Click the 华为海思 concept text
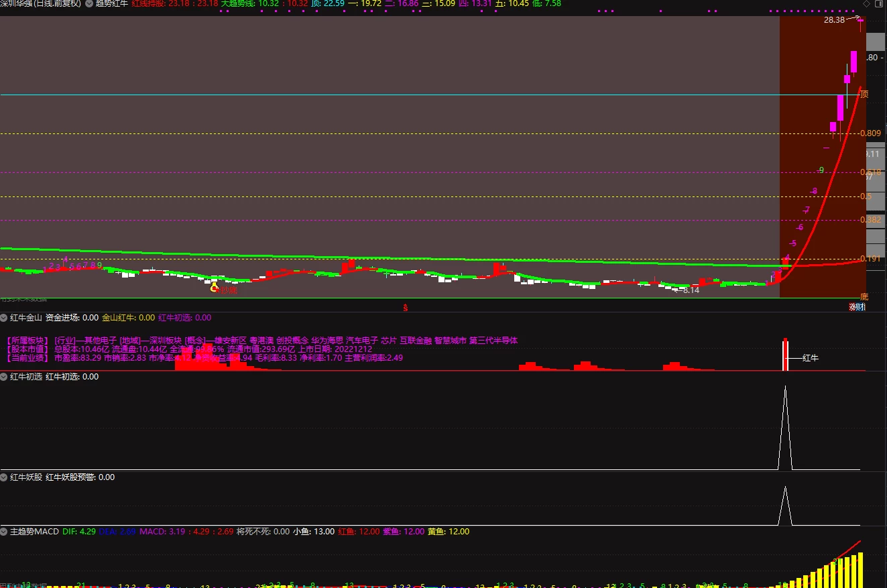 coord(327,341)
